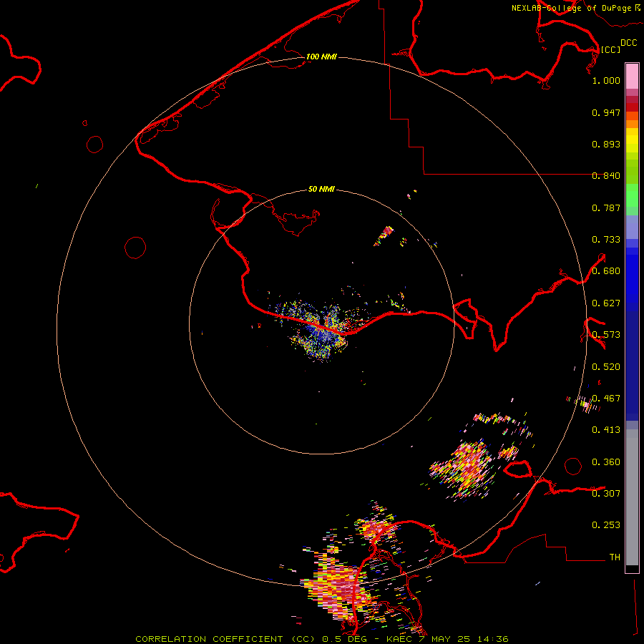Click the 0.787 color scale value
The image size is (644, 644).
point(606,208)
